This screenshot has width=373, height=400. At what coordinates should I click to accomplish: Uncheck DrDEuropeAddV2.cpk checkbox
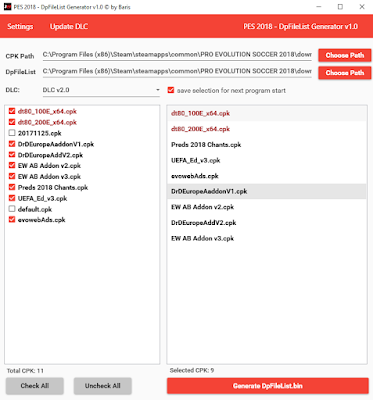click(12, 155)
